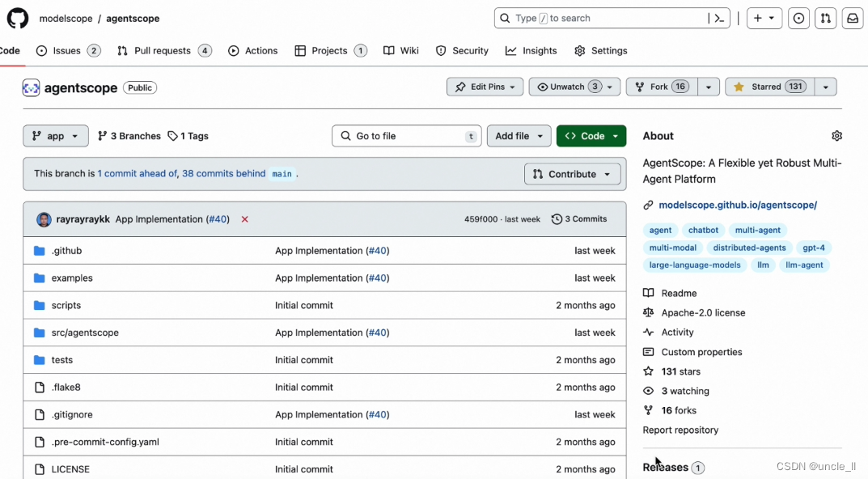Open the GitHub home logo
Viewport: 868px width, 479px height.
pyautogui.click(x=18, y=19)
